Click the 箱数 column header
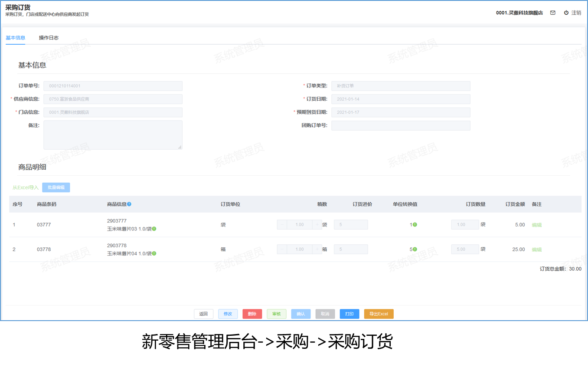Screen dimensions: 588x374 click(322, 204)
